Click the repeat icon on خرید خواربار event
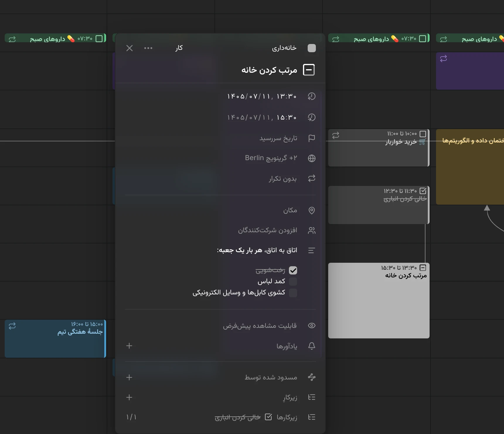The width and height of the screenshot is (504, 434). [336, 135]
